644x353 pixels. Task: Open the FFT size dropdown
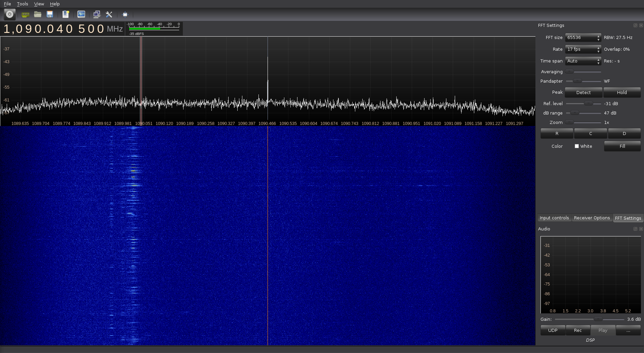coord(583,38)
